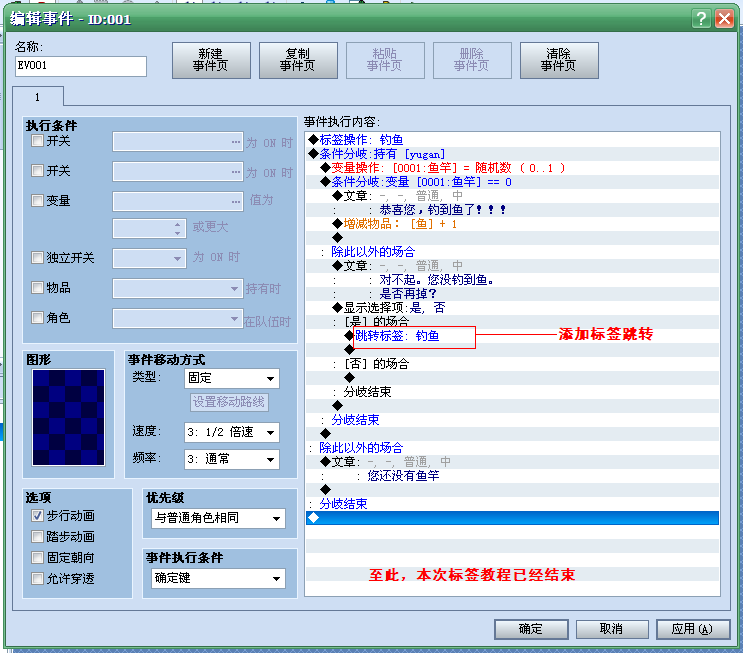
Task: Enable the 物品 condition checkbox
Action: tap(37, 287)
